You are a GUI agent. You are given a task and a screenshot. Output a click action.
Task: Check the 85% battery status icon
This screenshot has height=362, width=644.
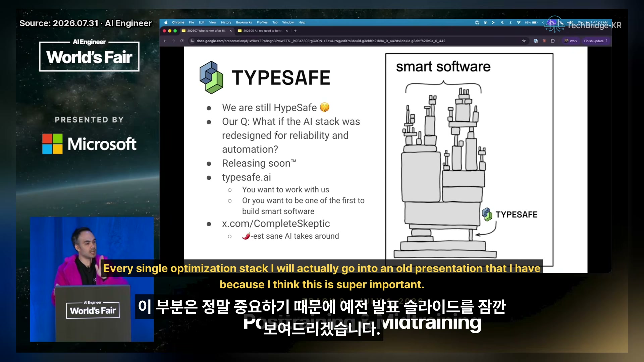(x=531, y=22)
